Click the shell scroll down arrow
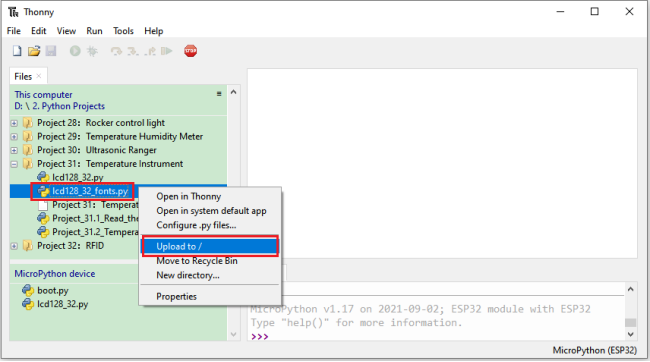The image size is (650, 362). [x=631, y=334]
